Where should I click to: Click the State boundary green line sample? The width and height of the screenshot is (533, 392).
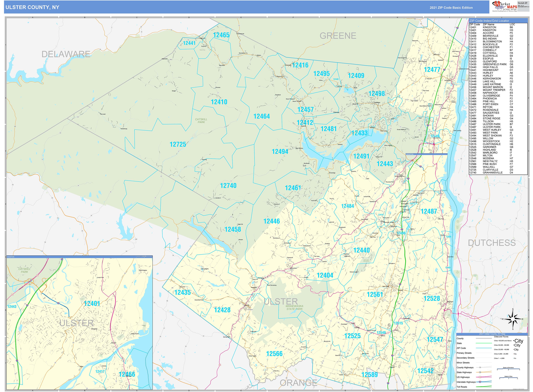pyautogui.click(x=484, y=343)
